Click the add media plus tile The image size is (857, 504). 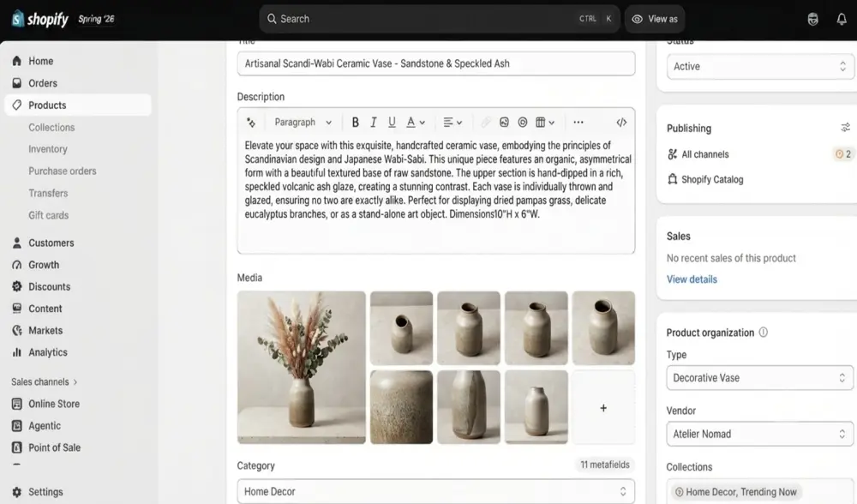click(603, 407)
